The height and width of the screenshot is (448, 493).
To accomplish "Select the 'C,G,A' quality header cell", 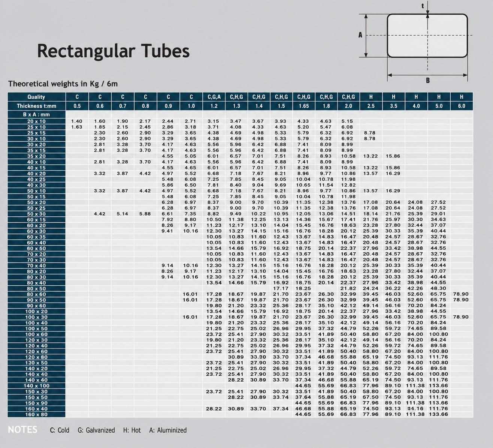I will (x=214, y=97).
